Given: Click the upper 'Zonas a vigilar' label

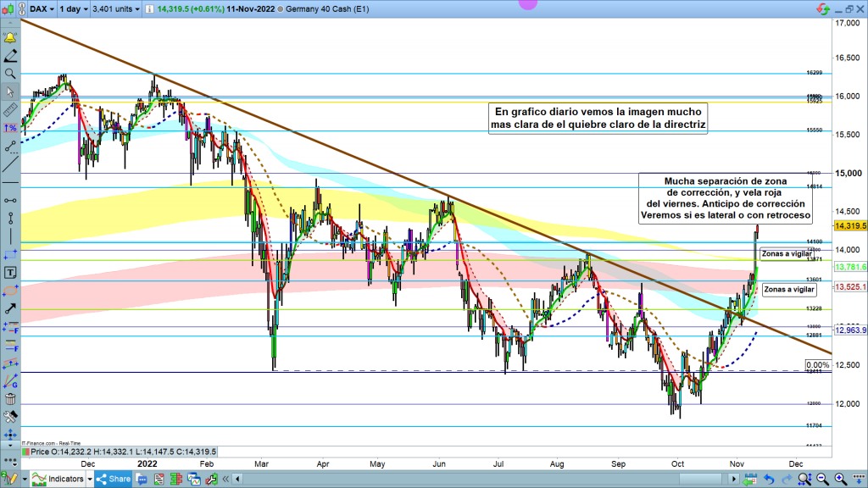Looking at the screenshot, I should click(x=787, y=253).
